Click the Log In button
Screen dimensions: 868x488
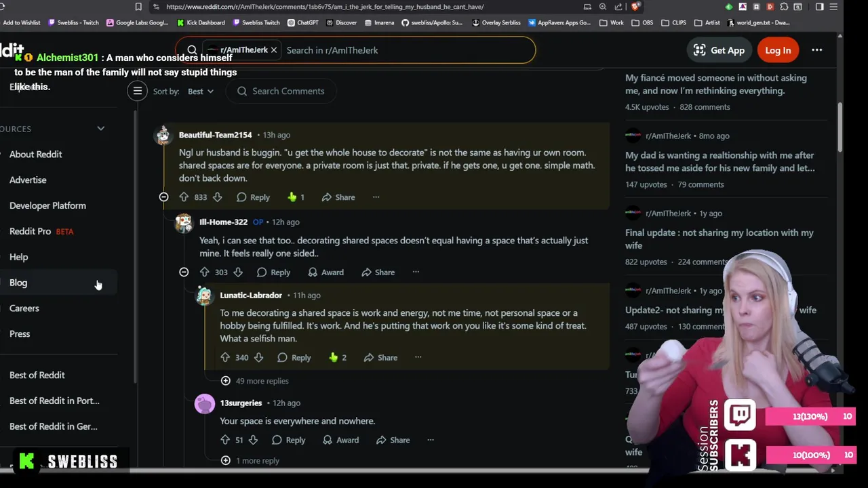tap(778, 50)
